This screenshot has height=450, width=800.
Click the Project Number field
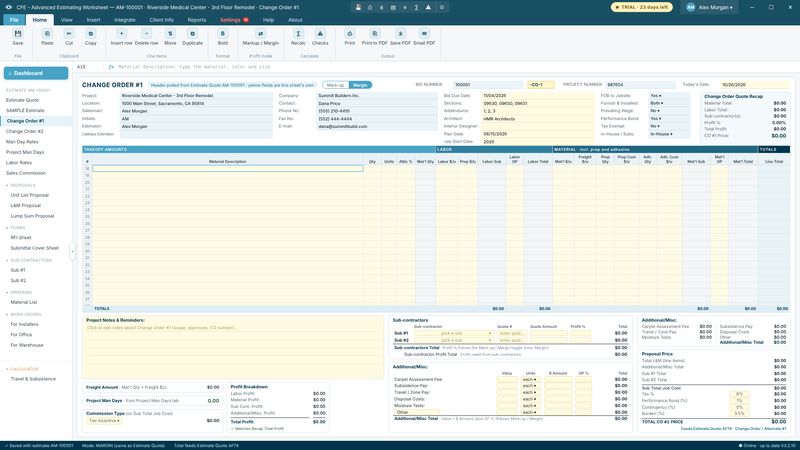640,85
